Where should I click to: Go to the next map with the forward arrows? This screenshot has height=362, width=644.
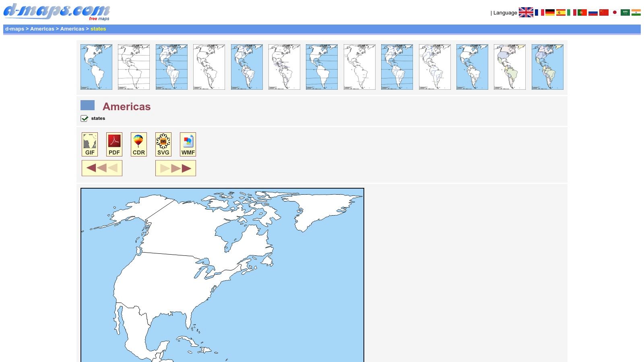coord(175,168)
